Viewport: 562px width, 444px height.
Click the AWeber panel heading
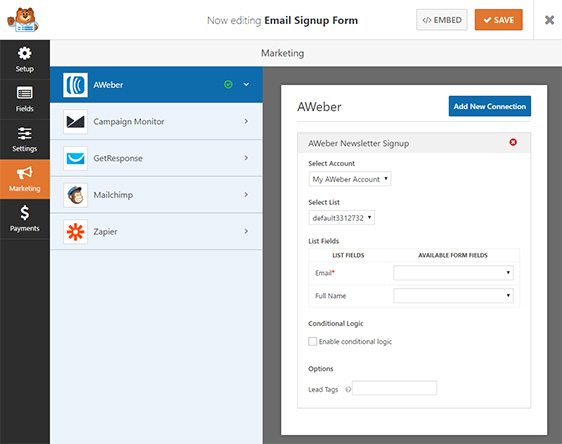click(319, 107)
